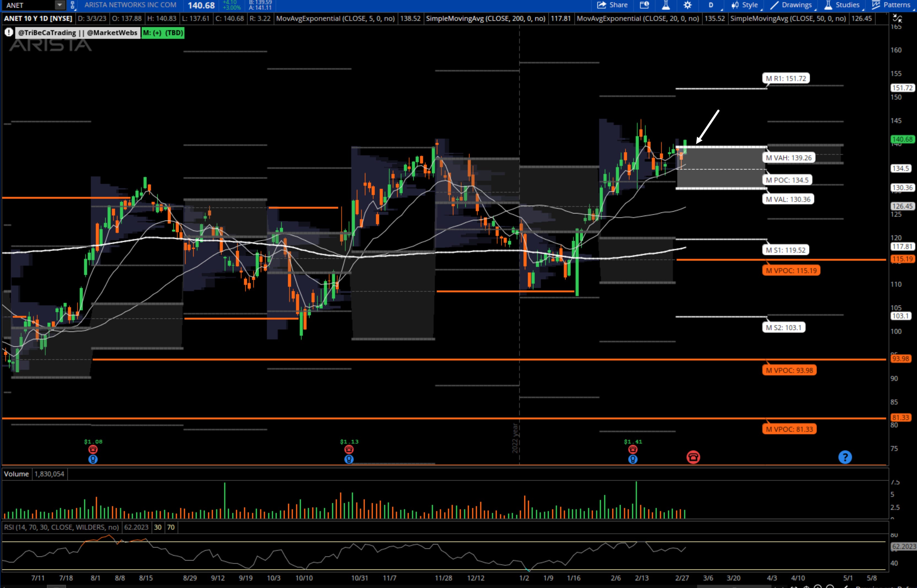Click MovAvgExponential (CLOSE, 20, 0, no) study label
Image resolution: width=917 pixels, height=588 pixels.
click(x=638, y=18)
